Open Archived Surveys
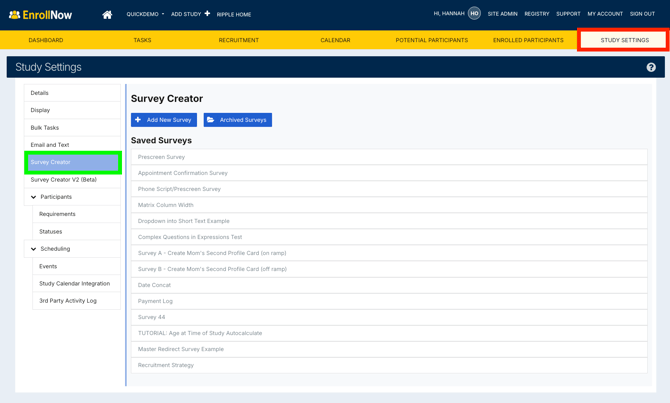670x403 pixels. pos(237,120)
